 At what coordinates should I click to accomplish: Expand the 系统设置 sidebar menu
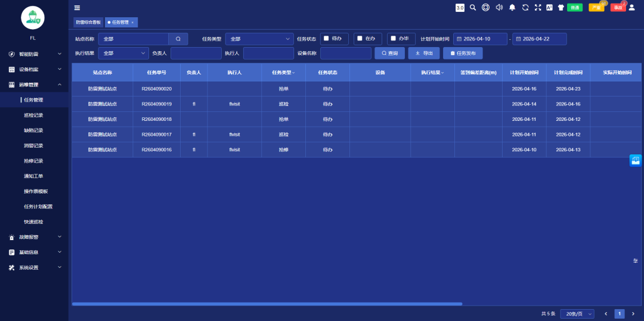[34, 267]
